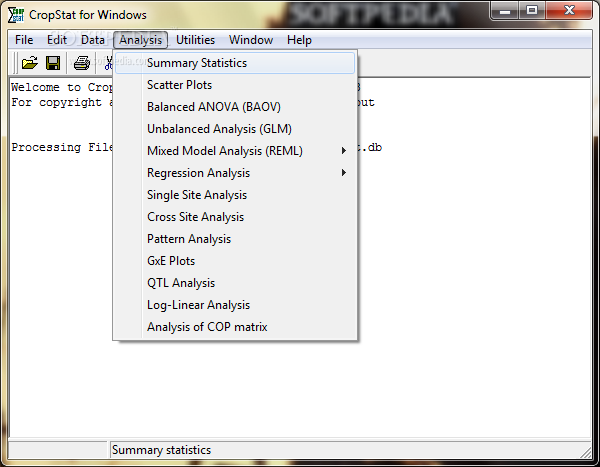Minimize the CropStat window
Image resolution: width=600 pixels, height=467 pixels.
505,10
